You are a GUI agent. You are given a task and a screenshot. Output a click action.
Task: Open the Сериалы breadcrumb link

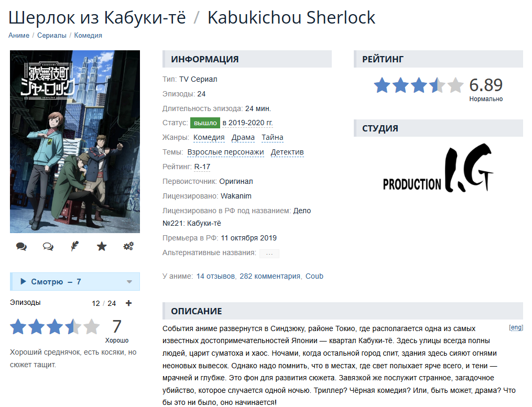(51, 35)
